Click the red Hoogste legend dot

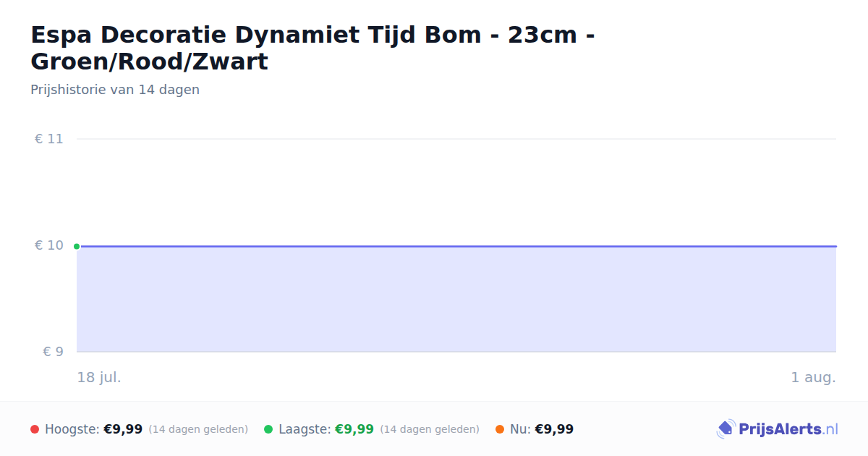pos(35,429)
